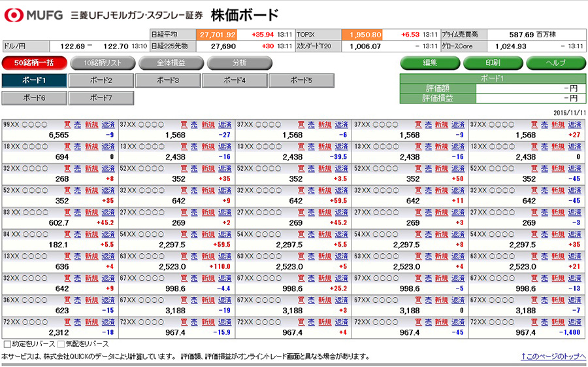
Task: Switch to the ボード7 tab
Action: (x=101, y=98)
